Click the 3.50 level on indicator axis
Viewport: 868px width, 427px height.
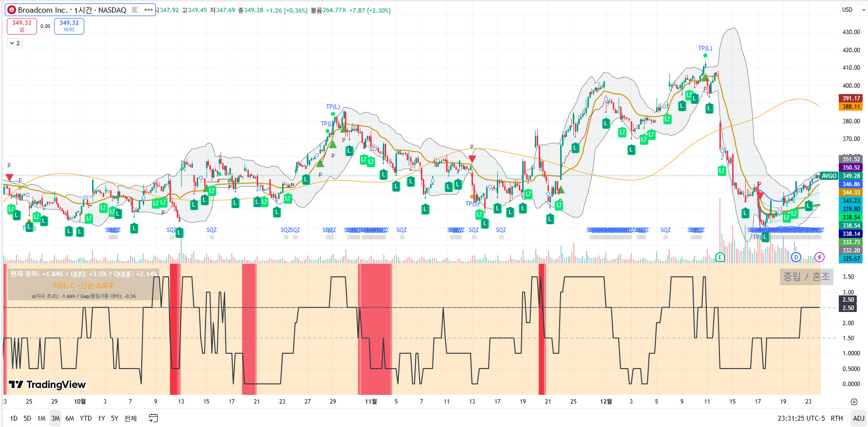(x=848, y=277)
